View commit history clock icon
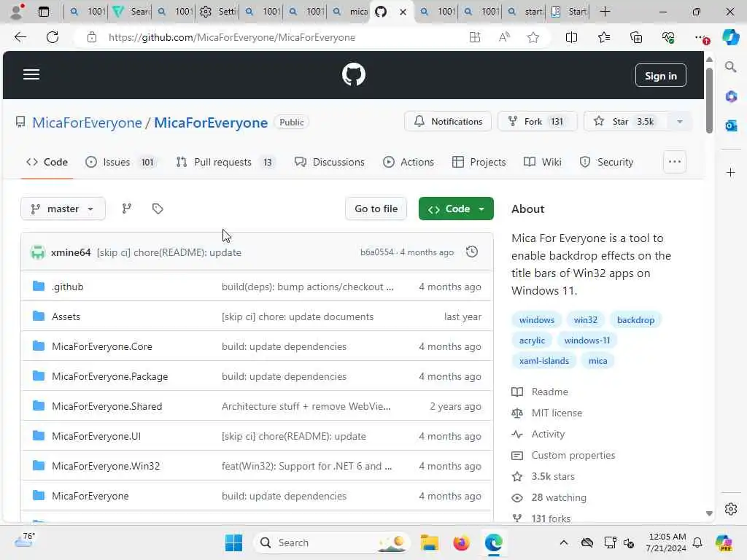747x560 pixels. pyautogui.click(x=472, y=252)
